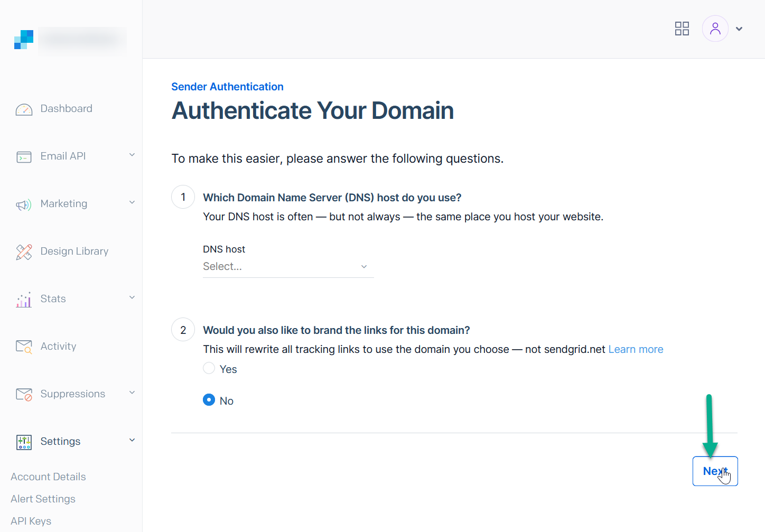Collapse the Settings menu chevron
The image size is (765, 532).
click(x=132, y=440)
